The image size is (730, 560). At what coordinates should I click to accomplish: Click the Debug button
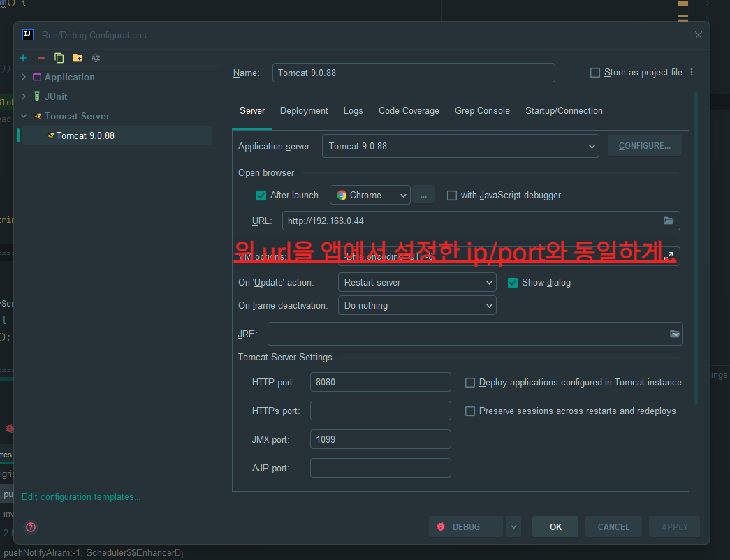coord(465,526)
